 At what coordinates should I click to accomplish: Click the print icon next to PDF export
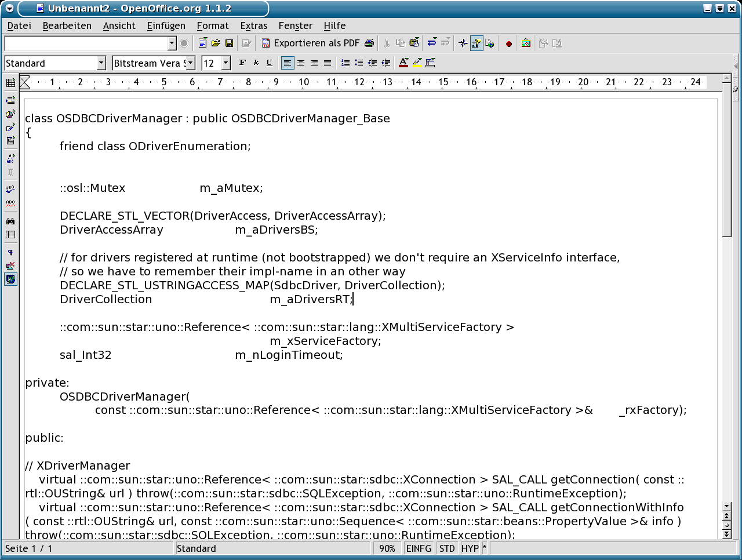pos(369,43)
